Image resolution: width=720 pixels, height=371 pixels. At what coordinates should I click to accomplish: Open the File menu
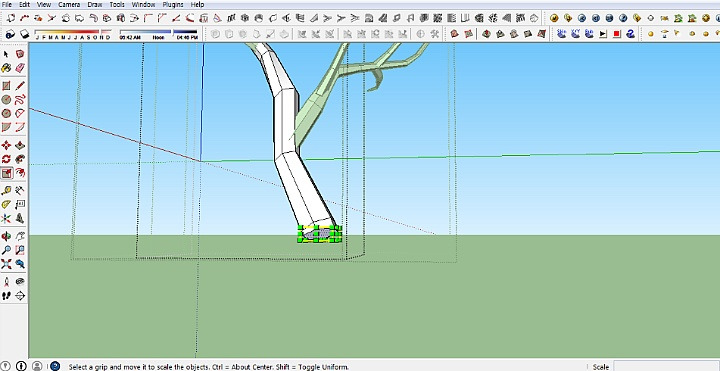(x=7, y=5)
